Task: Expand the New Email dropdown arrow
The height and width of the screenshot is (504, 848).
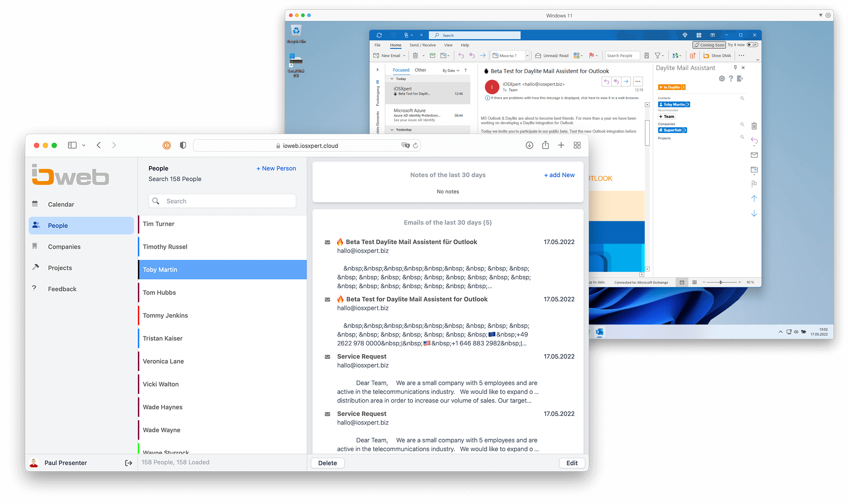Action: pos(404,56)
